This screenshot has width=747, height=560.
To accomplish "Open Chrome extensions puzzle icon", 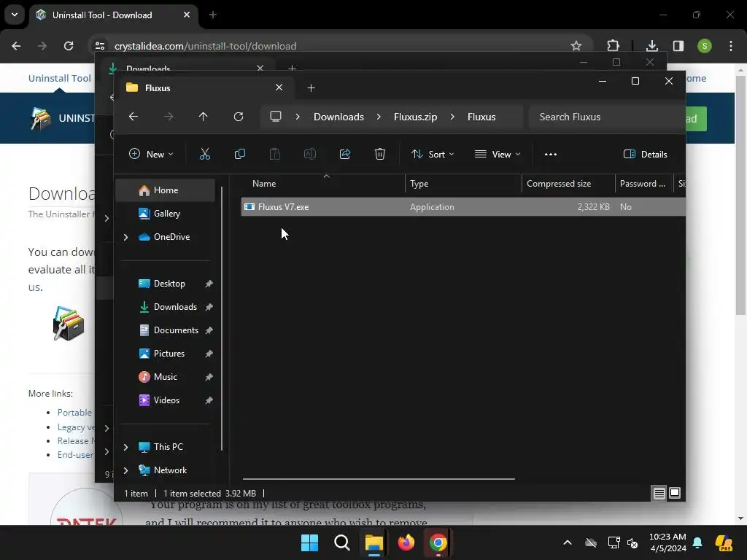I will [x=613, y=46].
